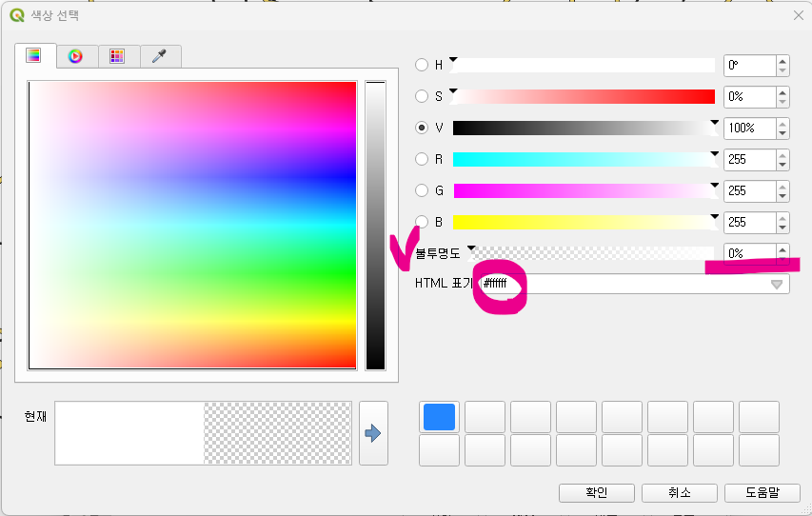812x516 pixels.
Task: Click the 취소 cancel button
Action: [x=680, y=493]
